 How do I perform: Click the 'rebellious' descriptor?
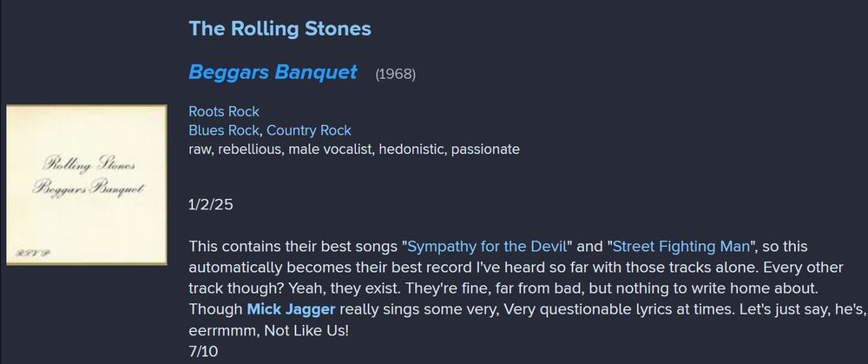tap(249, 149)
